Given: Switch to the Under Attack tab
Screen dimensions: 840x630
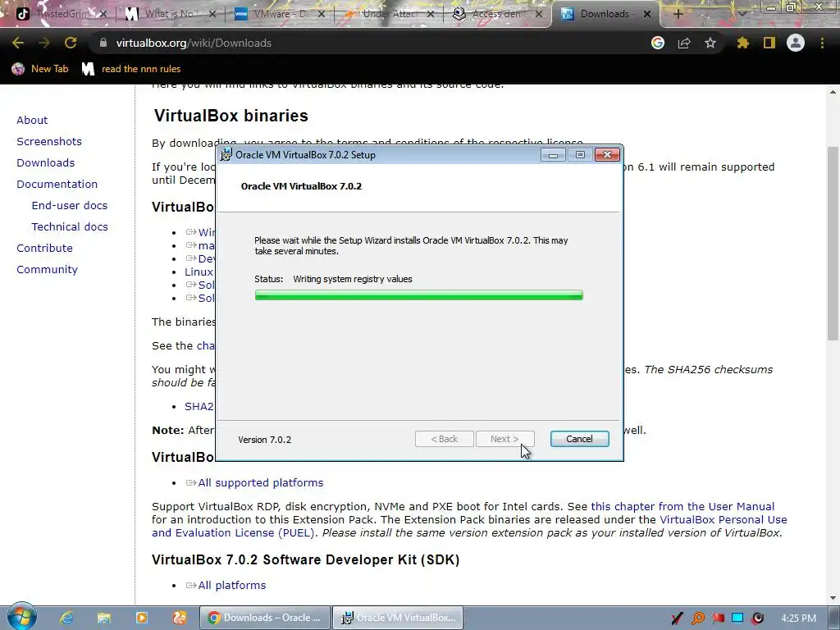Looking at the screenshot, I should [x=388, y=14].
